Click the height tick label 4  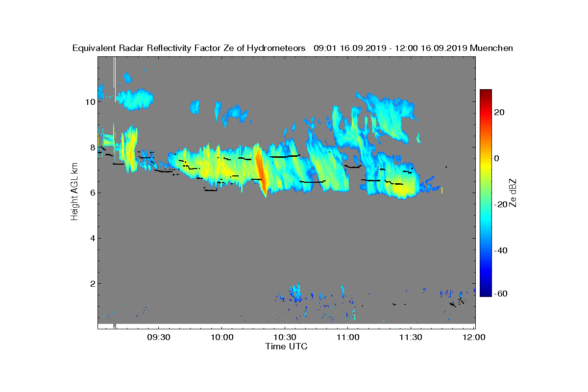(92, 238)
